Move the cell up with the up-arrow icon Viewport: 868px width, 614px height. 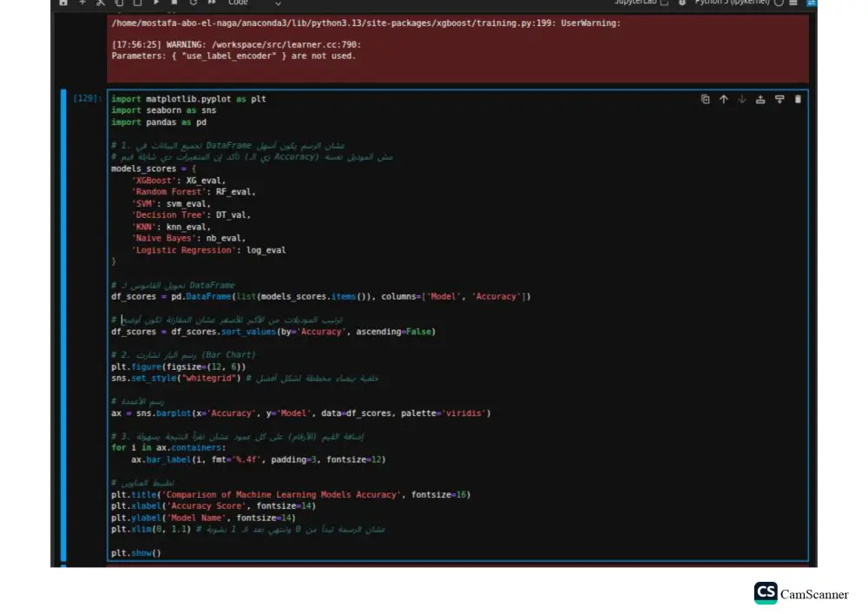tap(724, 100)
